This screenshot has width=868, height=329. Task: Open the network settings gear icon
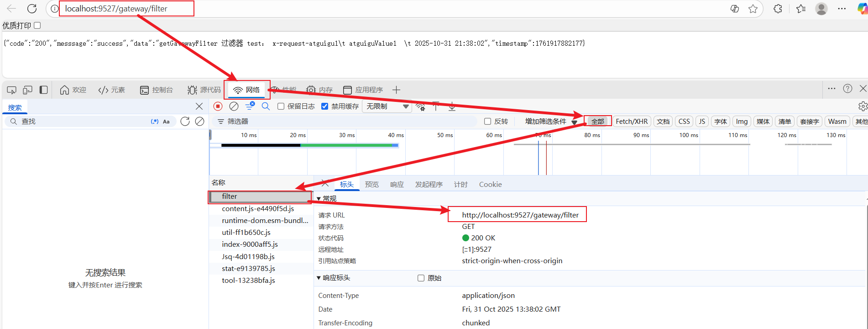pyautogui.click(x=863, y=106)
